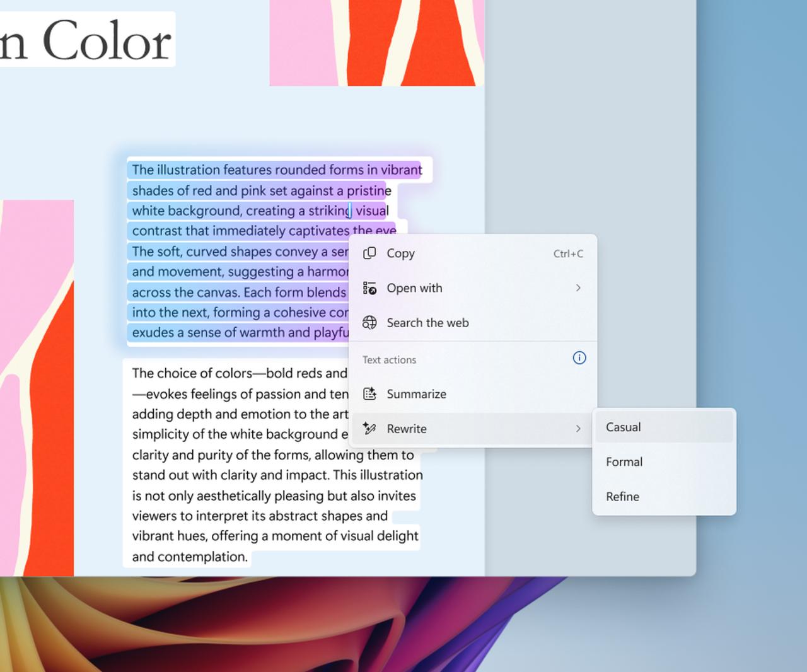Expand the Open with submenu chevron

tap(578, 288)
